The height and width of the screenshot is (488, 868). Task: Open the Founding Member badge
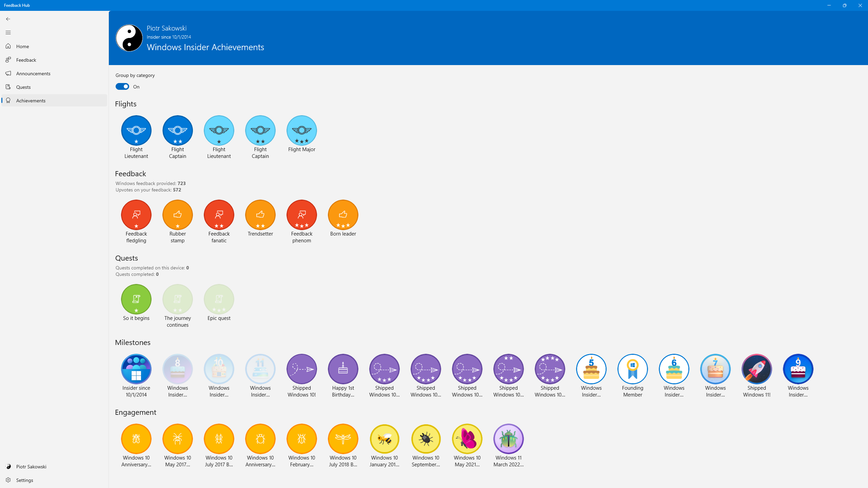click(x=632, y=369)
